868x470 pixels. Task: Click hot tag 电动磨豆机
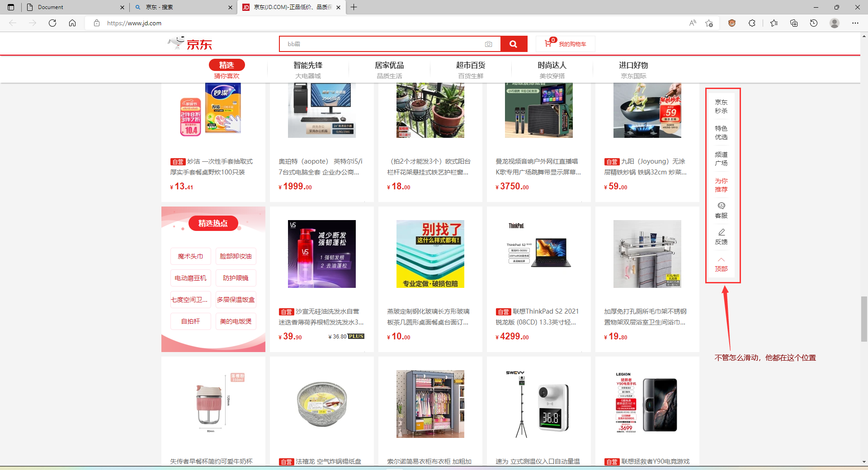point(190,278)
